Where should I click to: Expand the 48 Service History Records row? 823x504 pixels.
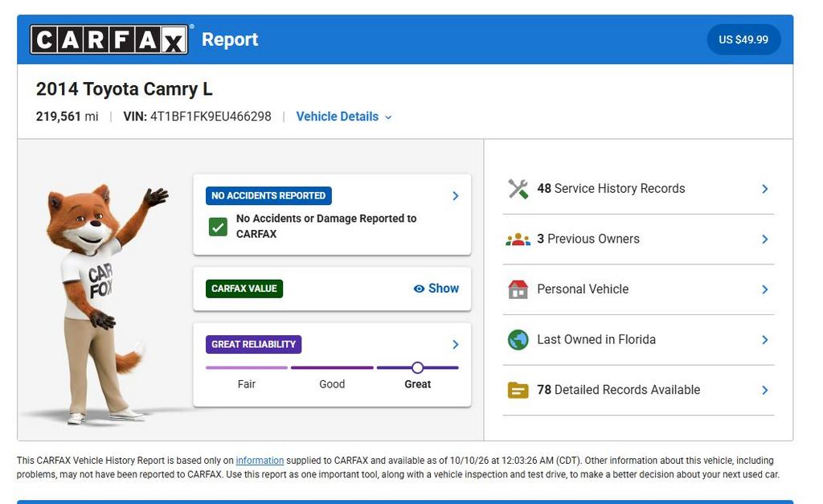point(638,189)
